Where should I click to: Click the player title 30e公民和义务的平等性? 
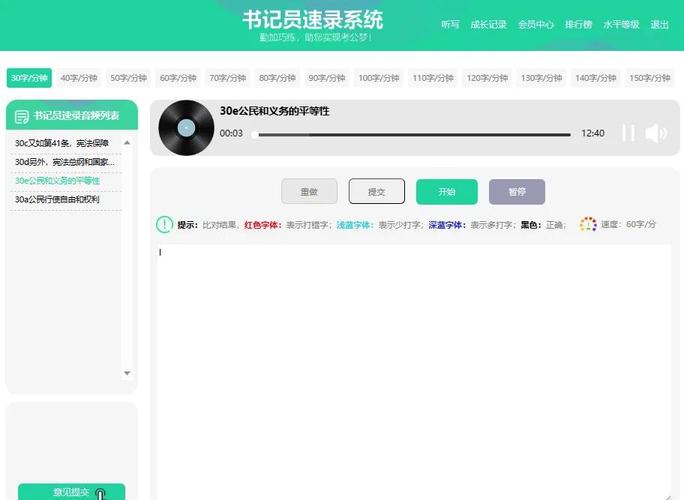click(274, 111)
